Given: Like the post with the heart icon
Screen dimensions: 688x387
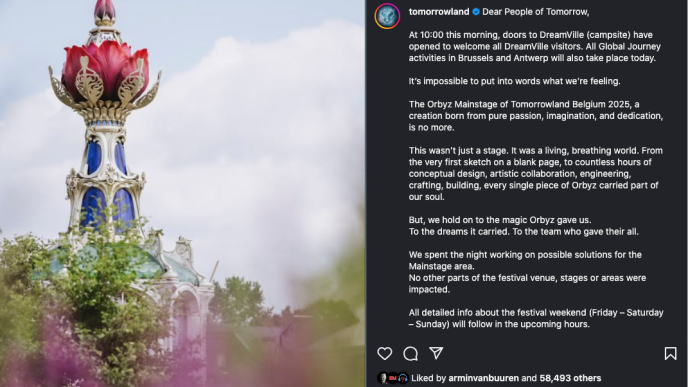Looking at the screenshot, I should [x=385, y=353].
